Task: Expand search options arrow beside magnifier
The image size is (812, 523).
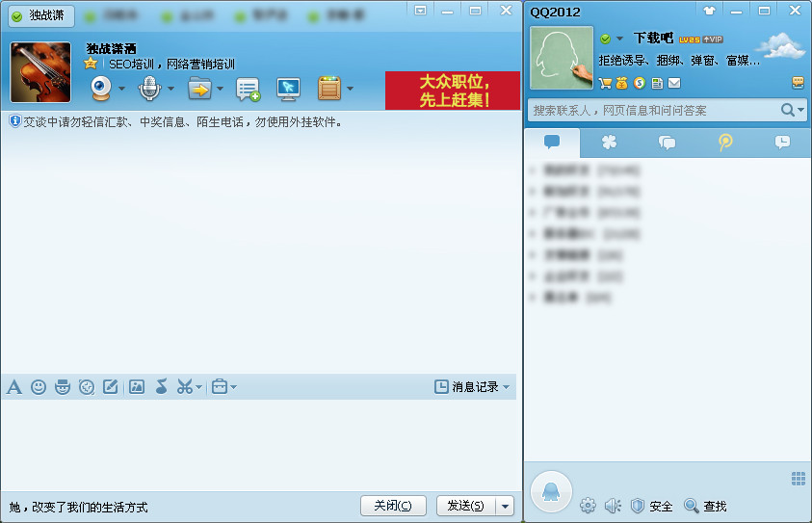Action: 801,110
